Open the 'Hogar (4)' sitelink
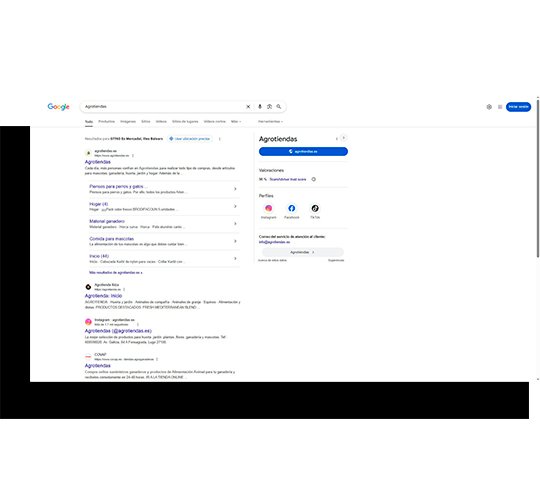 [x=98, y=204]
